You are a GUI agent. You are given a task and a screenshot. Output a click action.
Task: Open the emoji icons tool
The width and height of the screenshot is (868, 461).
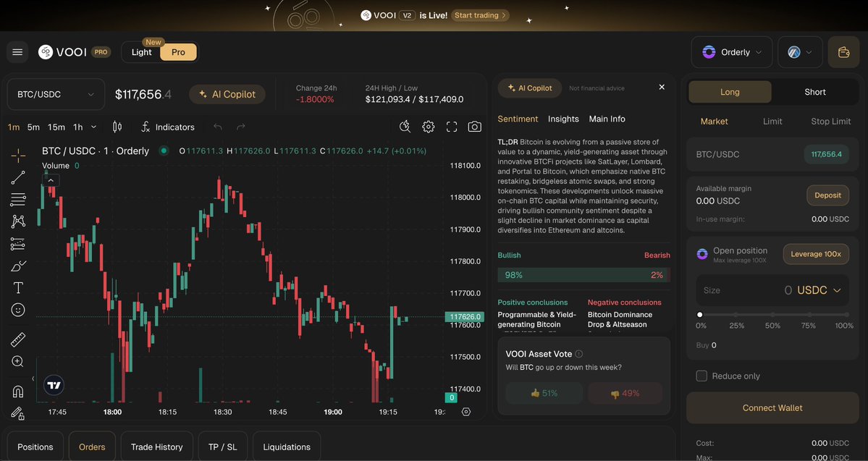17,310
